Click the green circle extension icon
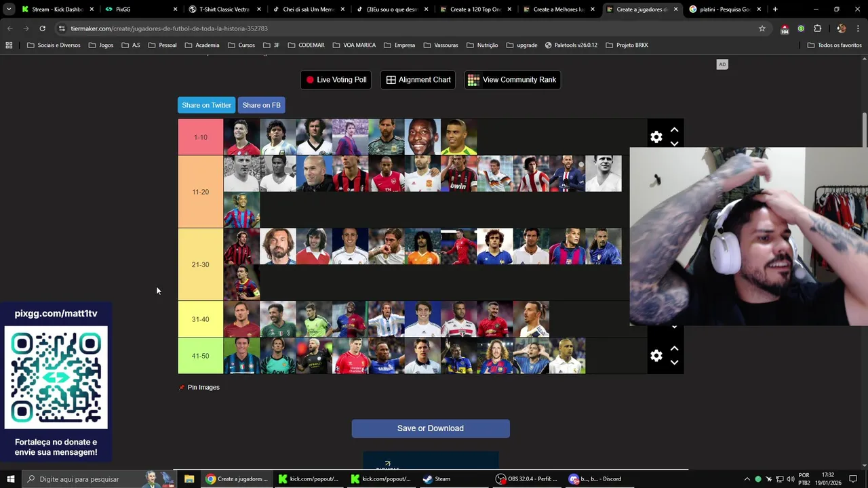The width and height of the screenshot is (868, 488). point(801,28)
